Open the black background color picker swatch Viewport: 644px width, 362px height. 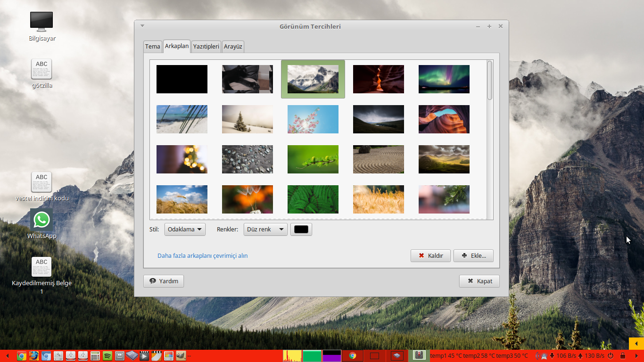(x=301, y=230)
